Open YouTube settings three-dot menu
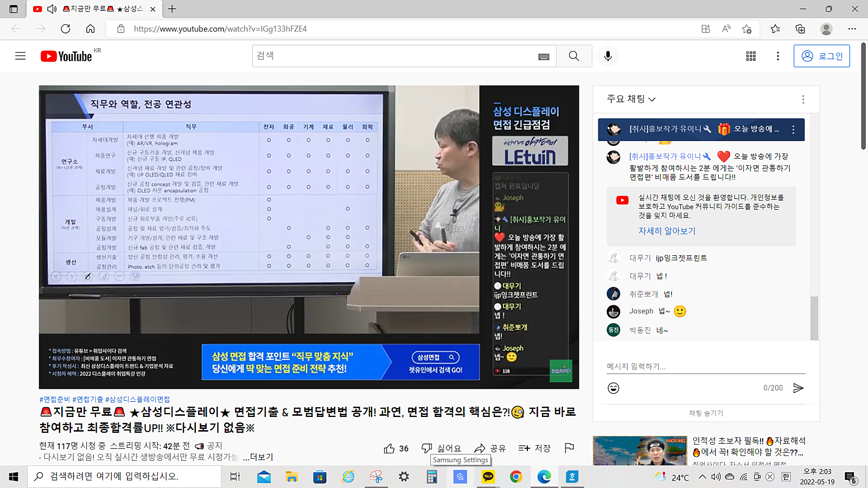 (777, 56)
